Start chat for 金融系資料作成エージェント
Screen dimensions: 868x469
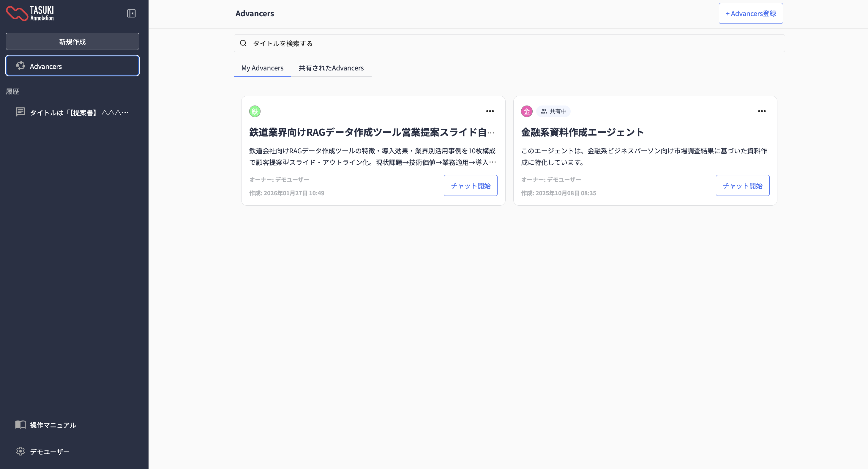click(742, 185)
